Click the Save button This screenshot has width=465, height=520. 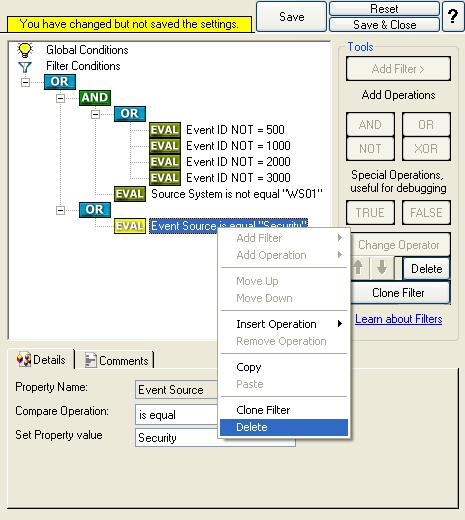coord(291,17)
